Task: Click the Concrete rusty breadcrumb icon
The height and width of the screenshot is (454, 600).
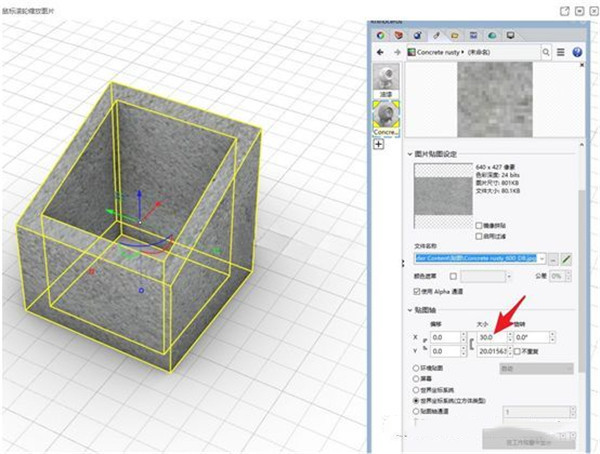Action: [x=411, y=52]
